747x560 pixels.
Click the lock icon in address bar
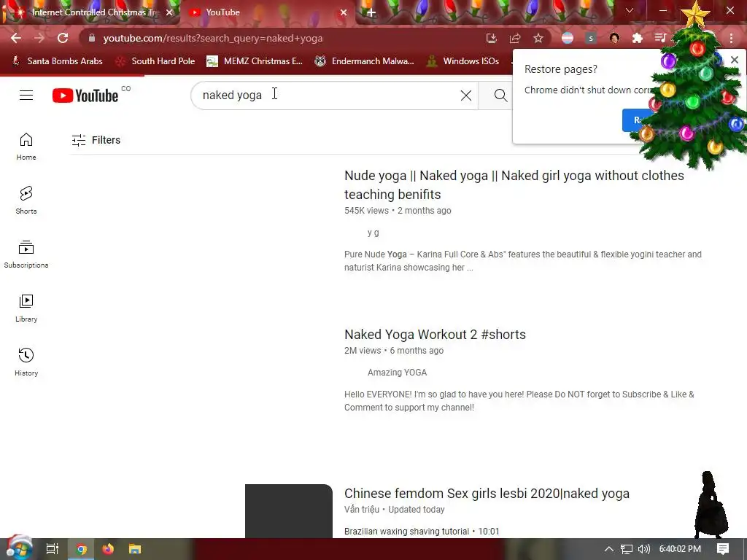coord(92,38)
